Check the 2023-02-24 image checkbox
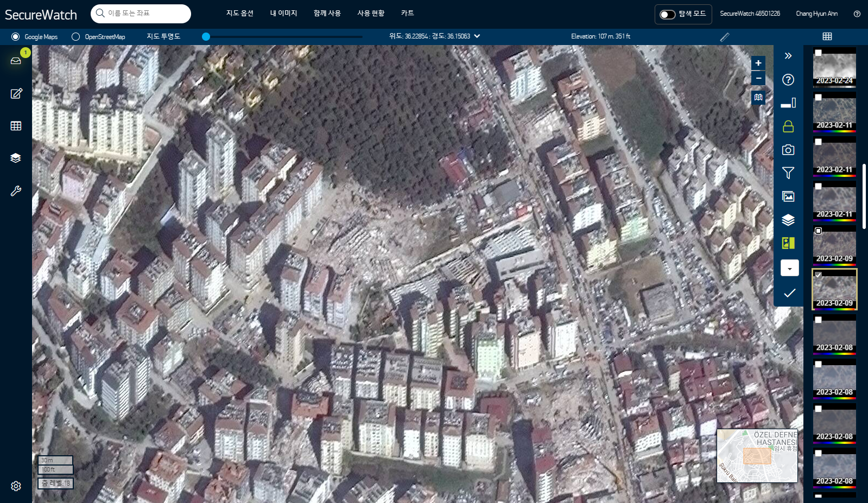The height and width of the screenshot is (503, 868). click(x=818, y=53)
